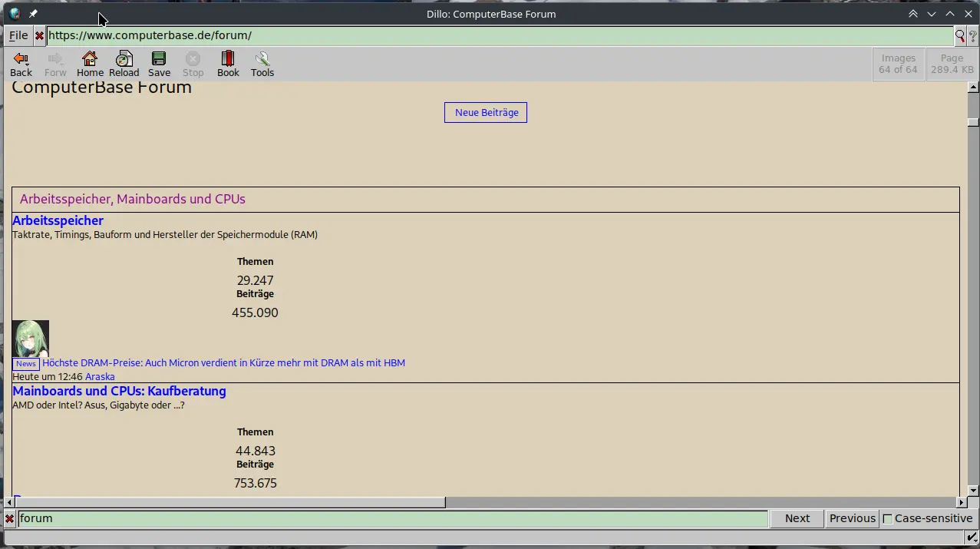The image size is (980, 549).
Task: Click the search magnifier icon beside the URL
Action: click(x=959, y=35)
